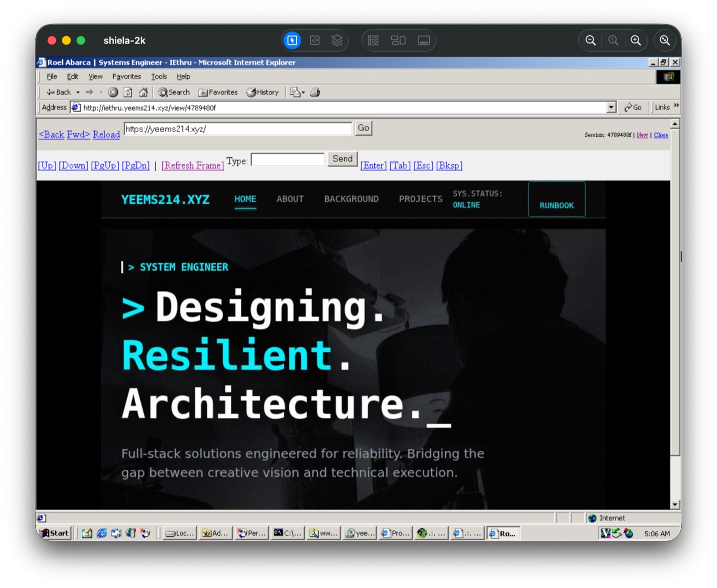Click the [PgDn] link
Screen dimensions: 717x588
(136, 165)
